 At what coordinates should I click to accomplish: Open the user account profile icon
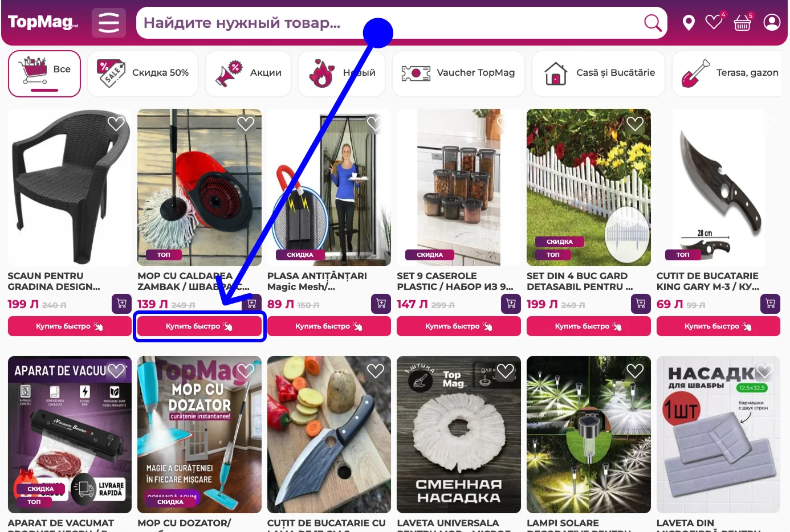[x=772, y=22]
